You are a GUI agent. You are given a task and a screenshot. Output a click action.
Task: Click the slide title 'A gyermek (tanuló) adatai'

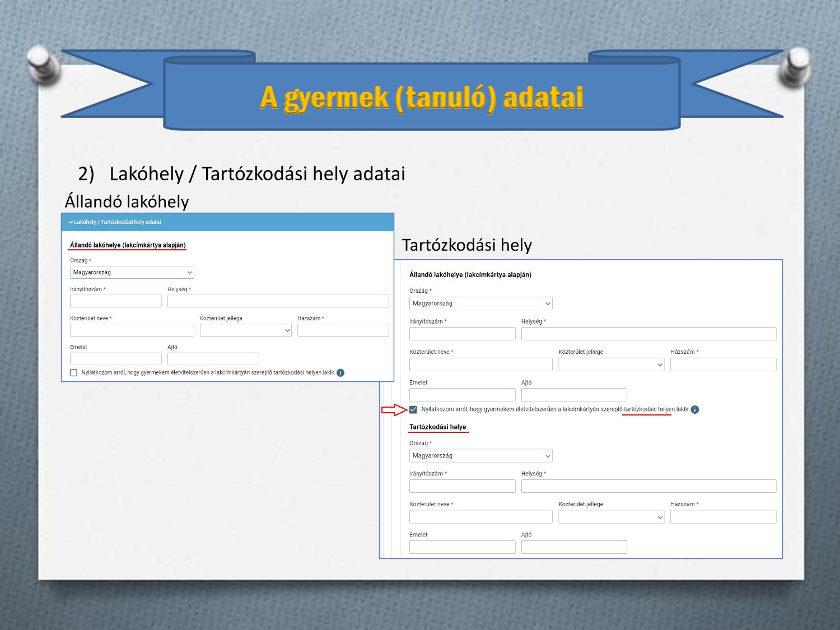point(421,98)
